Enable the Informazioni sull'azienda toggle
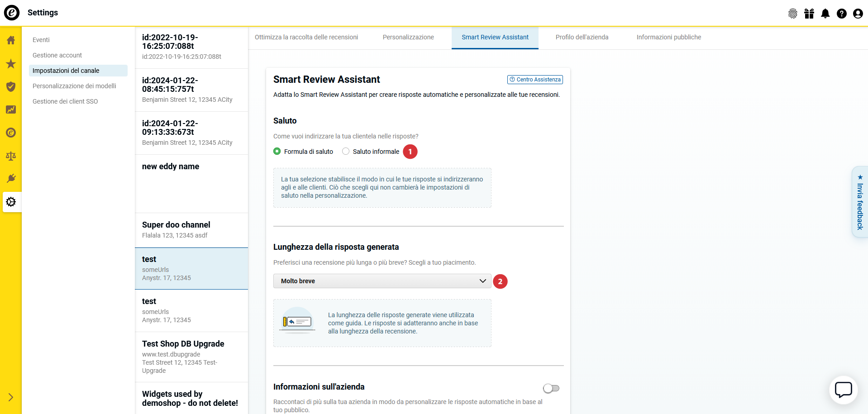This screenshot has width=868, height=414. click(x=551, y=388)
